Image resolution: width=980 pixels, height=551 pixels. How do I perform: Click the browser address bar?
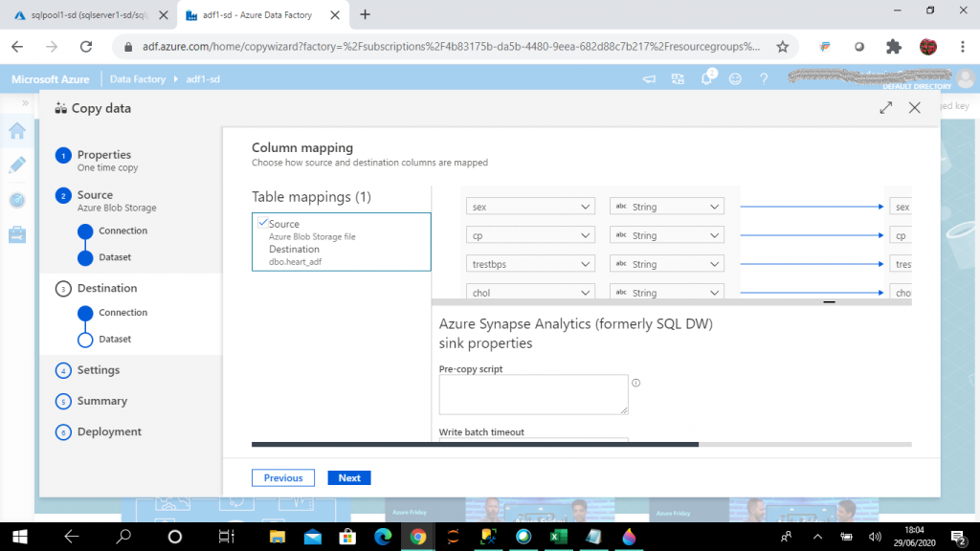[x=450, y=46]
